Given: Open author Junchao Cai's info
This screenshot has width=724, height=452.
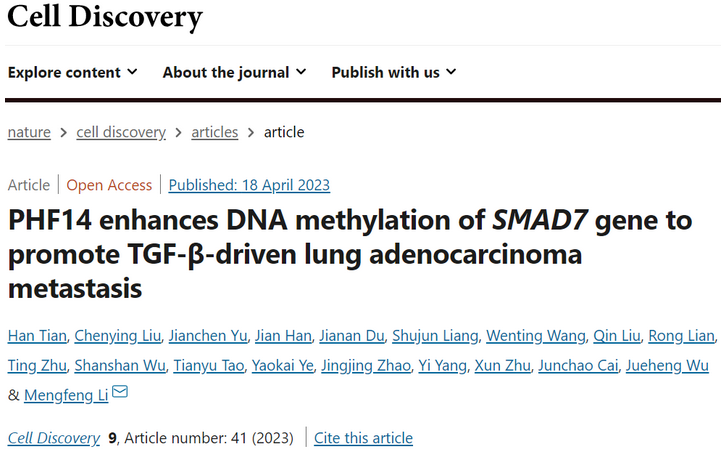Looking at the screenshot, I should [x=576, y=365].
